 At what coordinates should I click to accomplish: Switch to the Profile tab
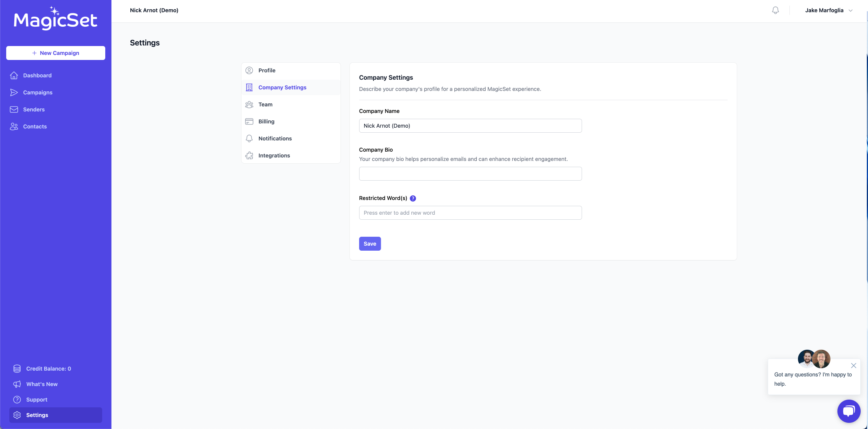291,70
